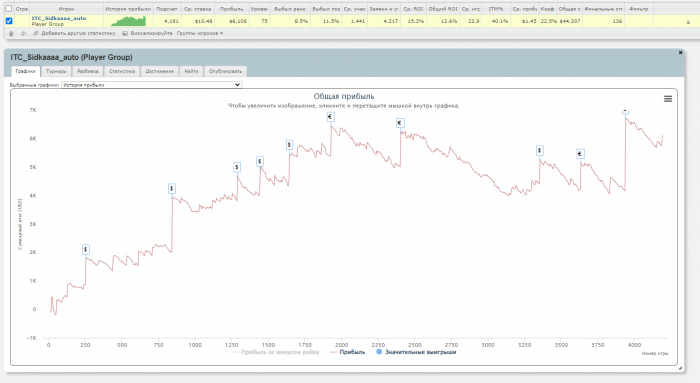
Task: Sort by the 'ITM%' column header
Action: click(496, 9)
